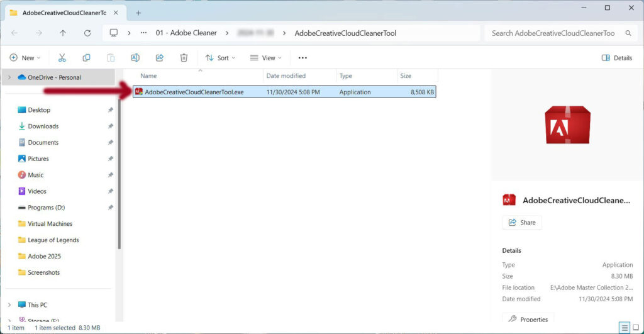
Task: Go up one folder level
Action: 63,33
